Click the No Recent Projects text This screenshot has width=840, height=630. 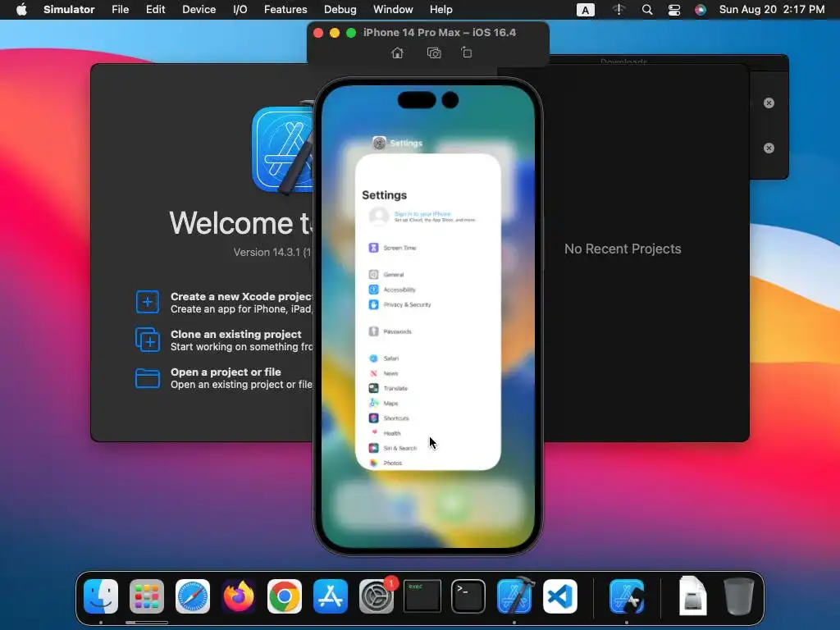(623, 249)
